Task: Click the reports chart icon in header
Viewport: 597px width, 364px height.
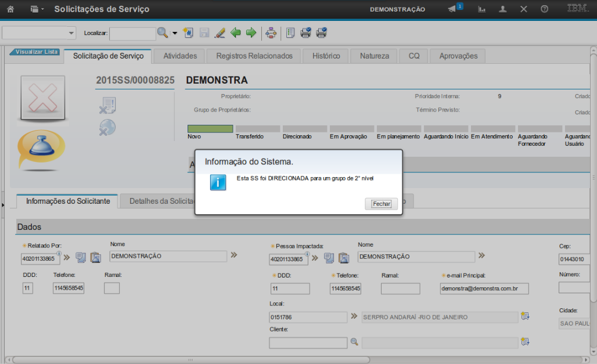Action: 481,9
